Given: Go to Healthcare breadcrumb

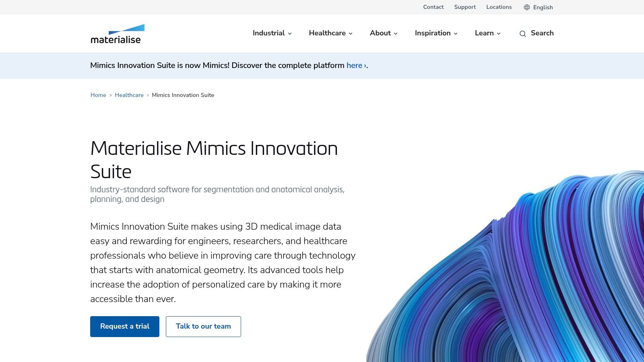Looking at the screenshot, I should (x=129, y=95).
